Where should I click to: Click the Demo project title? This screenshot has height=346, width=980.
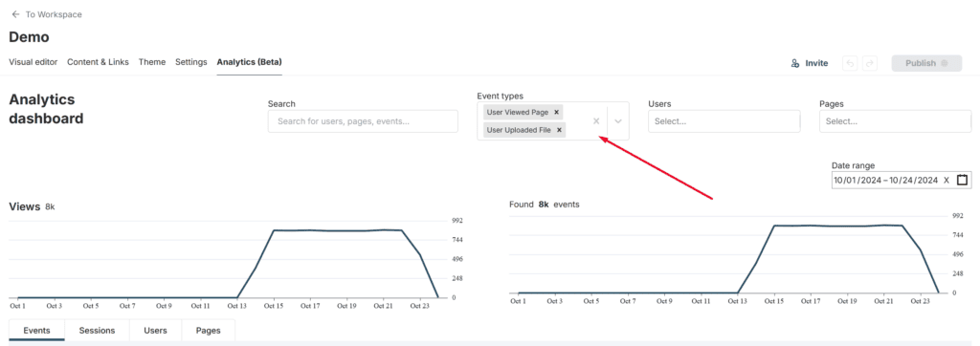pos(30,37)
